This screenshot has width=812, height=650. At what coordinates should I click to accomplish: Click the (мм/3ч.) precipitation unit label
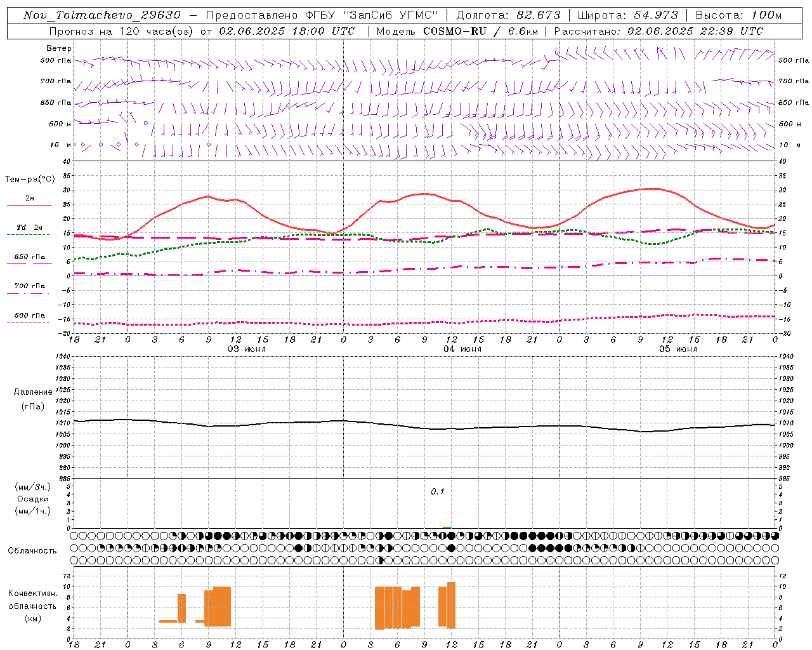(x=33, y=487)
